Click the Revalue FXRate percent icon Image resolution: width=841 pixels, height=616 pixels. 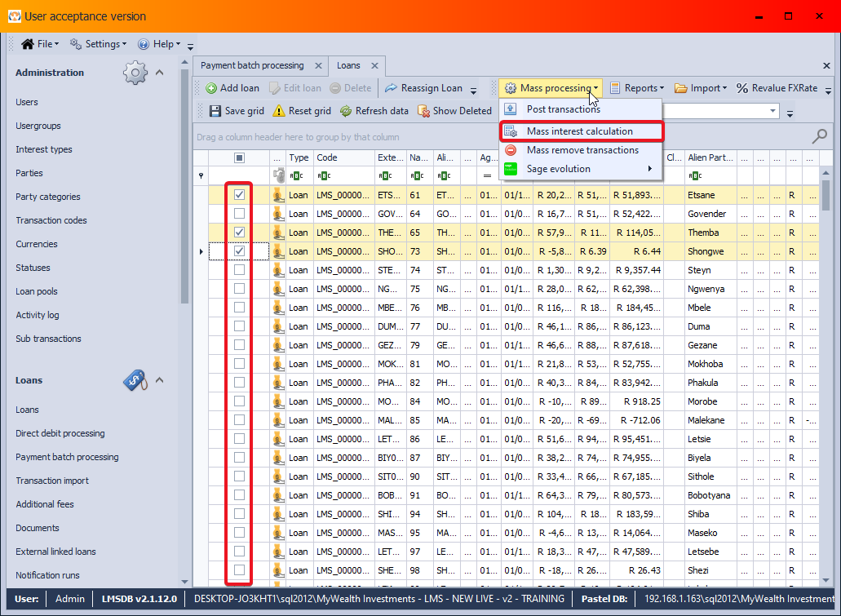coord(742,88)
